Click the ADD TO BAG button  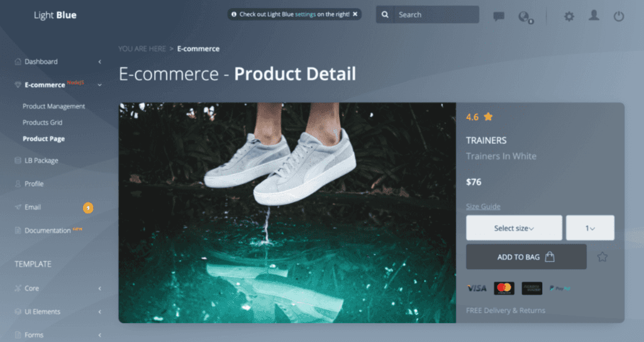pyautogui.click(x=526, y=257)
